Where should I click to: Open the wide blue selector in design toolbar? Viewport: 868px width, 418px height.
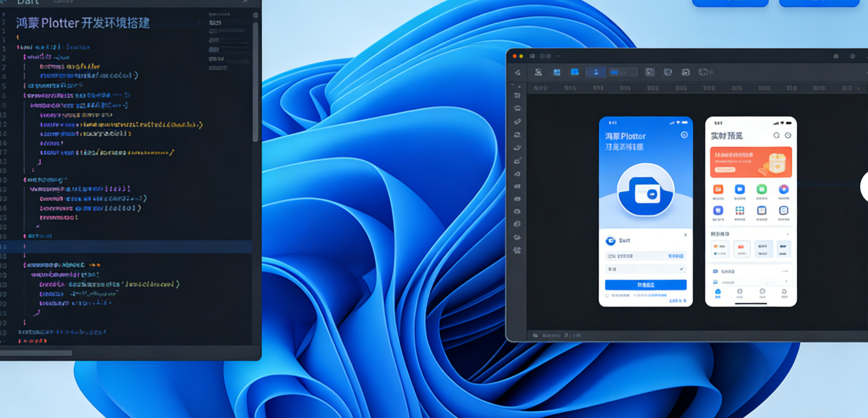(x=623, y=72)
